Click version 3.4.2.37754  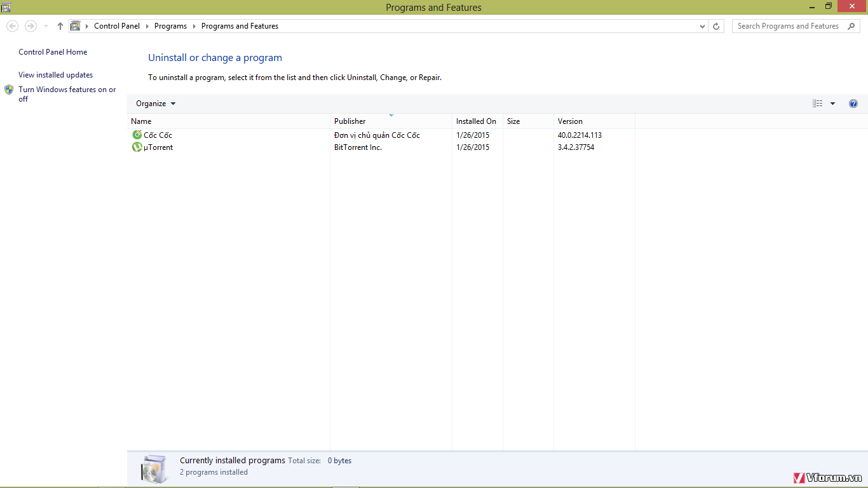[576, 147]
